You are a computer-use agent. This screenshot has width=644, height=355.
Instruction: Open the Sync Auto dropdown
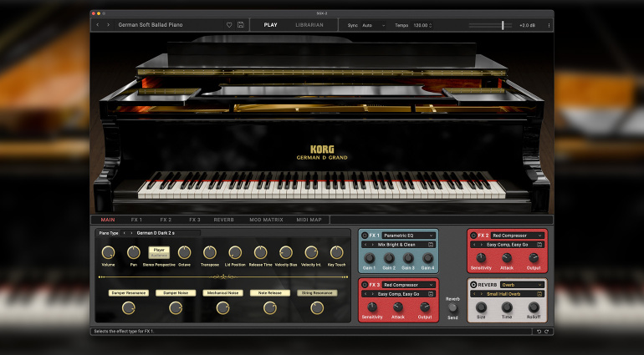tap(374, 25)
